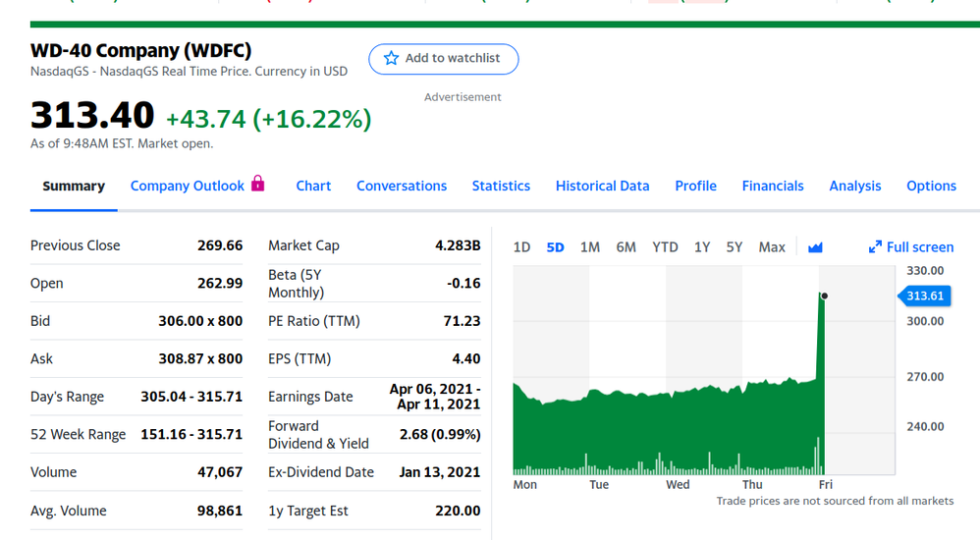Open the Statistics tab
The width and height of the screenshot is (980, 540).
501,186
